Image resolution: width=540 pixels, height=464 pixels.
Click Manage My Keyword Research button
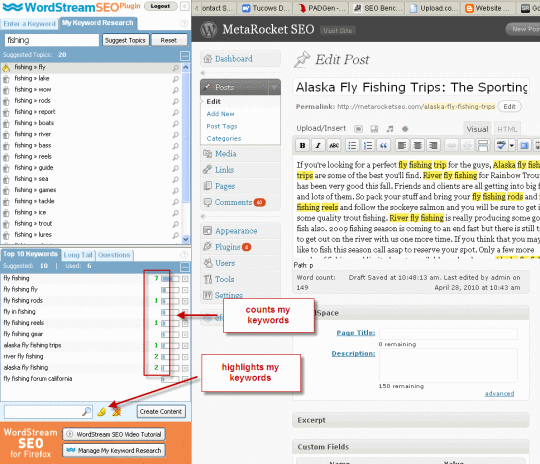(114, 451)
